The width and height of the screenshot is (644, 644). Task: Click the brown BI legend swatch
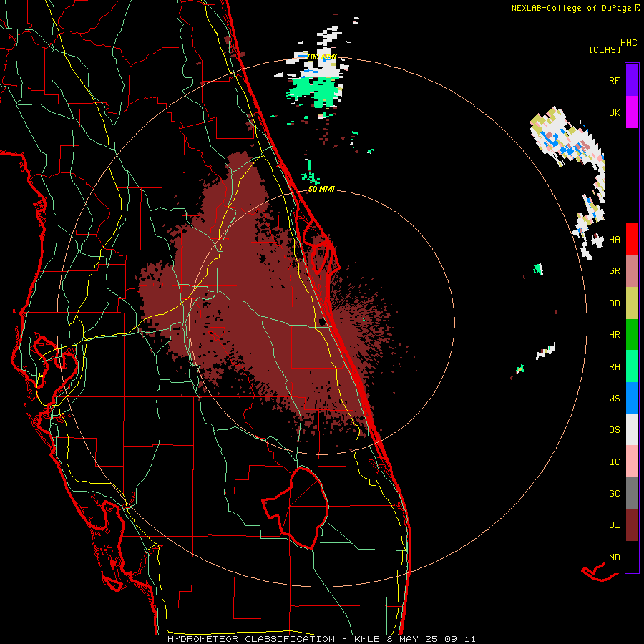632,525
